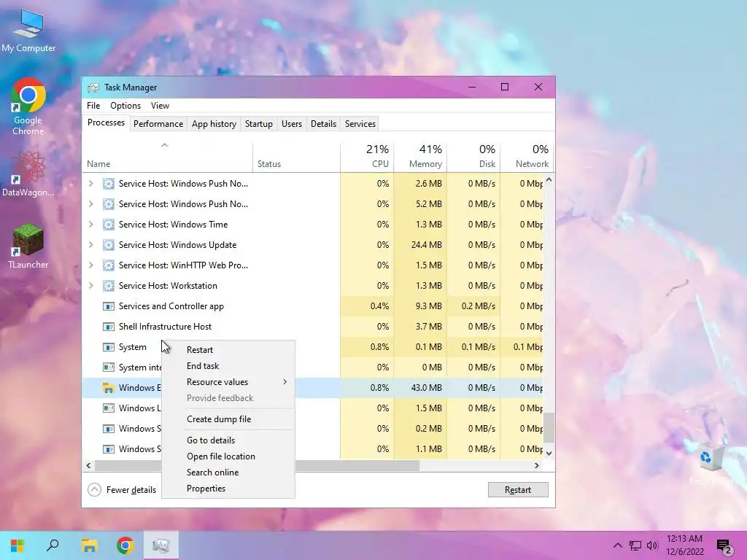Click gear icon of Service Host: Windows Time

pyautogui.click(x=109, y=225)
